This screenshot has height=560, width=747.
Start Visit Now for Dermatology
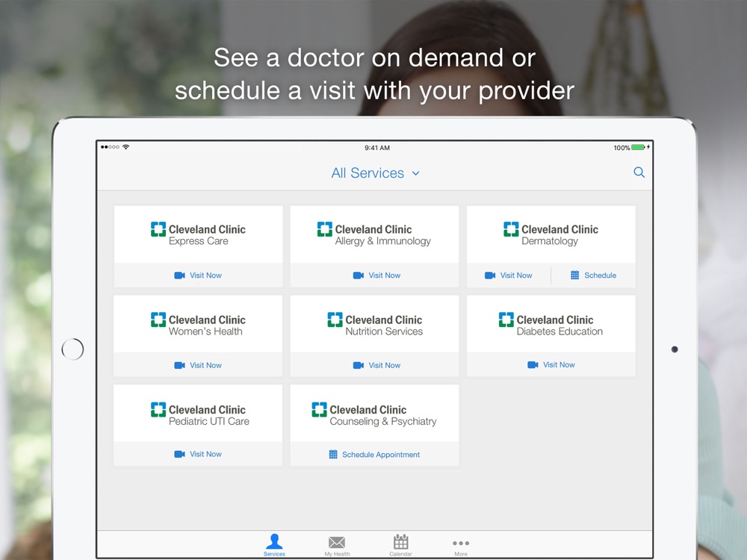pos(516,276)
